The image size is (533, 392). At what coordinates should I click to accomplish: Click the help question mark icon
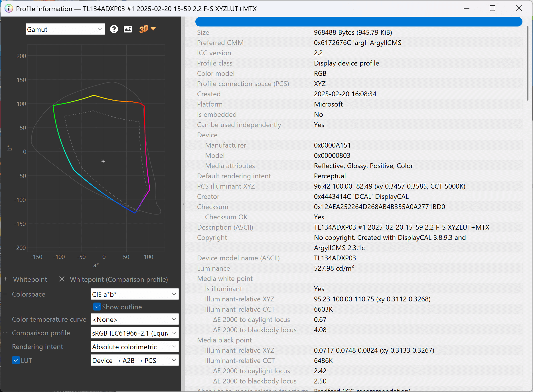114,29
